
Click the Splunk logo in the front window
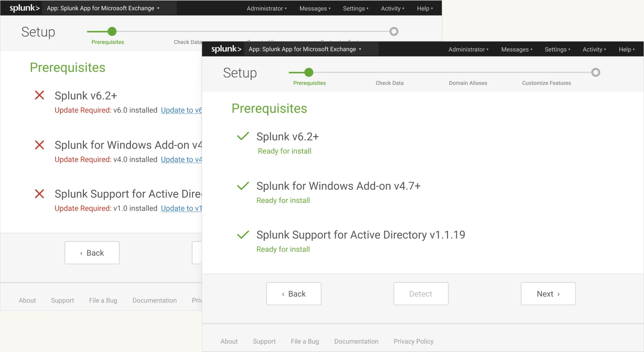point(226,49)
